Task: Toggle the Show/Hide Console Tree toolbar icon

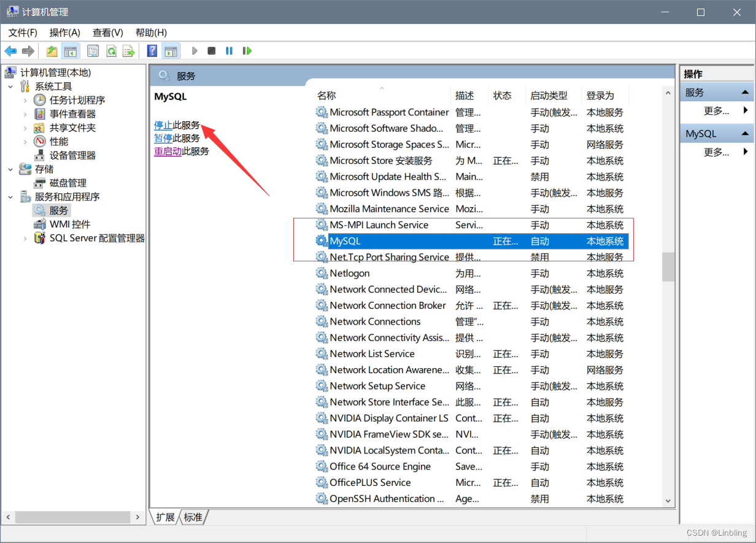Action: [71, 51]
